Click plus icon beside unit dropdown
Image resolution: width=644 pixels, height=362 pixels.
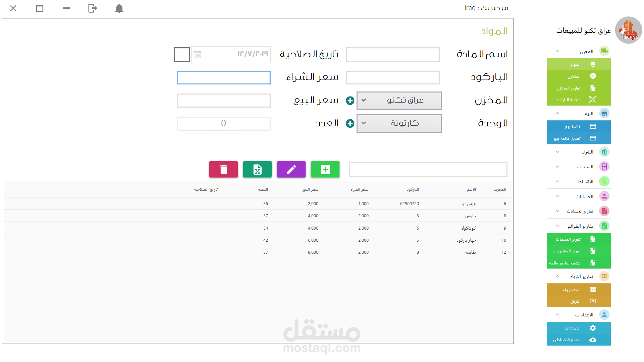(x=350, y=123)
